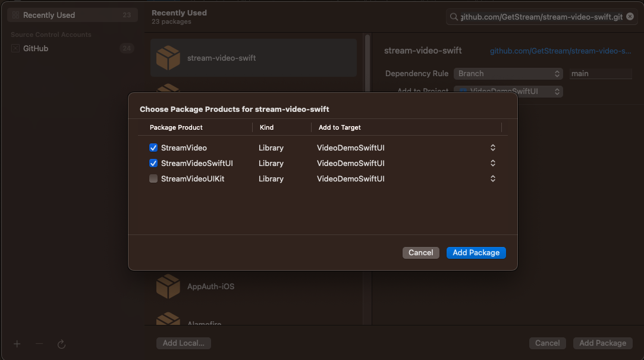Click the main branch input field

click(x=601, y=73)
